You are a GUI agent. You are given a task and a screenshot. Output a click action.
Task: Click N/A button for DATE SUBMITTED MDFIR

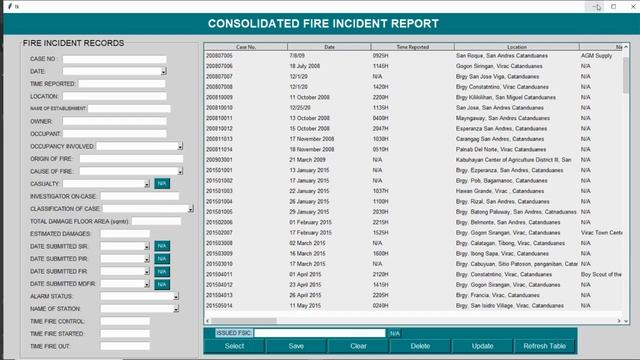(162, 284)
